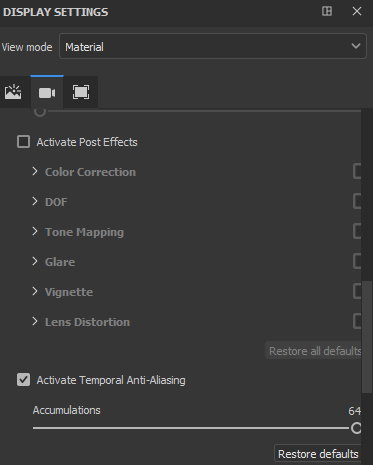Screen dimensions: 373x465
Task: Close the Display Settings panel
Action: (357, 11)
